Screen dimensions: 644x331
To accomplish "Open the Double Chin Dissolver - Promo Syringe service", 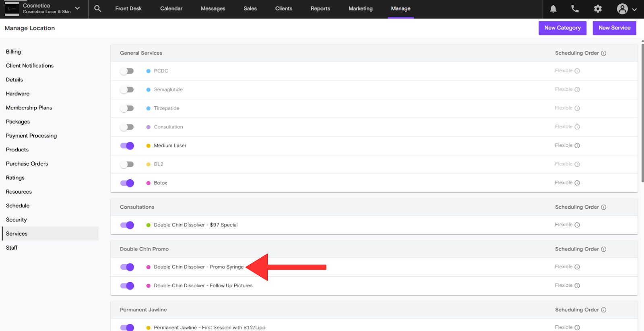I will click(199, 267).
